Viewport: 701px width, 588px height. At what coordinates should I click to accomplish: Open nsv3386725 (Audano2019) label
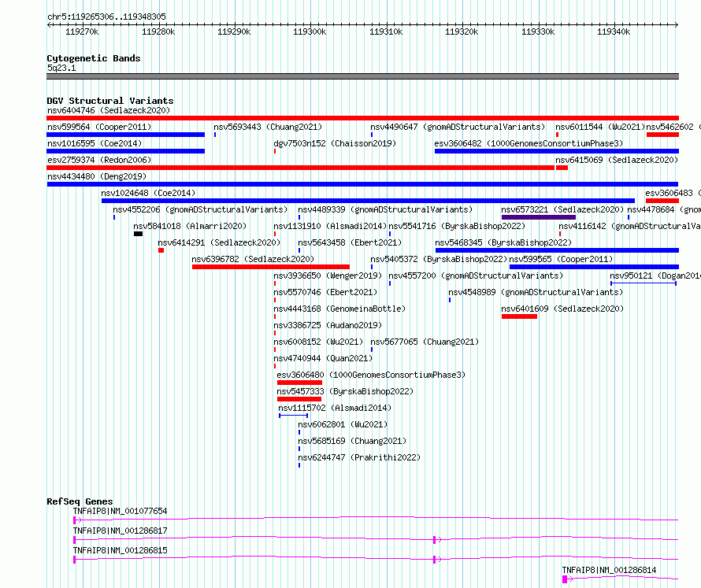point(328,325)
